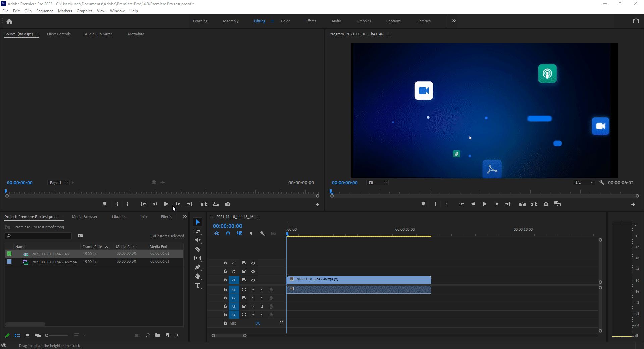Export frame from Program monitor camera
This screenshot has width=644, height=349.
click(546, 204)
